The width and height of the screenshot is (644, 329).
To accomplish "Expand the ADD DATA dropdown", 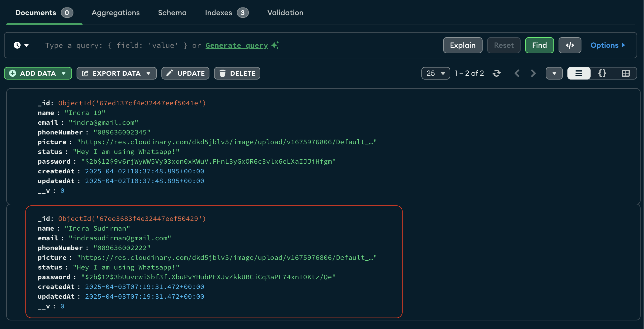I will click(63, 73).
